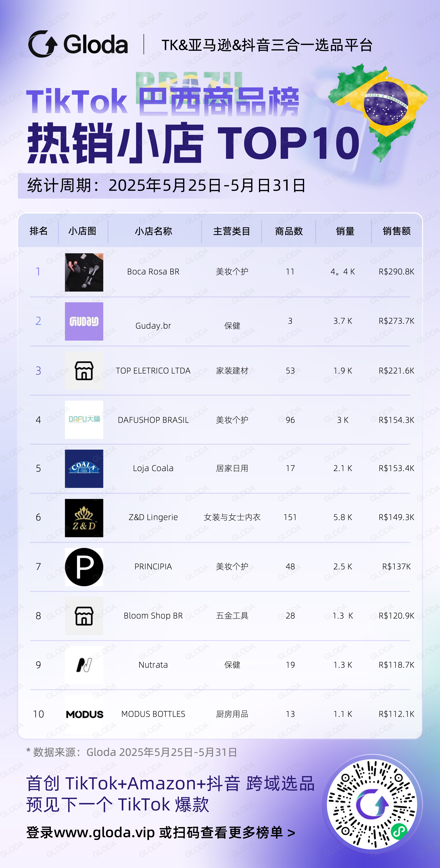Click the DAFU shop logo
440x868 pixels.
[x=84, y=419]
